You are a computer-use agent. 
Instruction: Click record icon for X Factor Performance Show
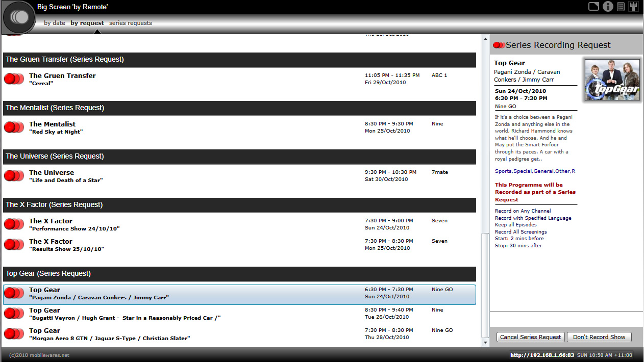point(14,224)
